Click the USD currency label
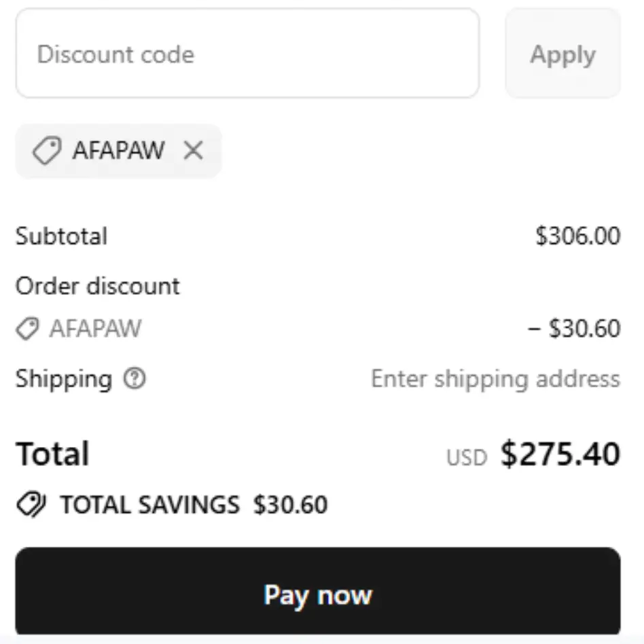The width and height of the screenshot is (644, 644). point(467,458)
